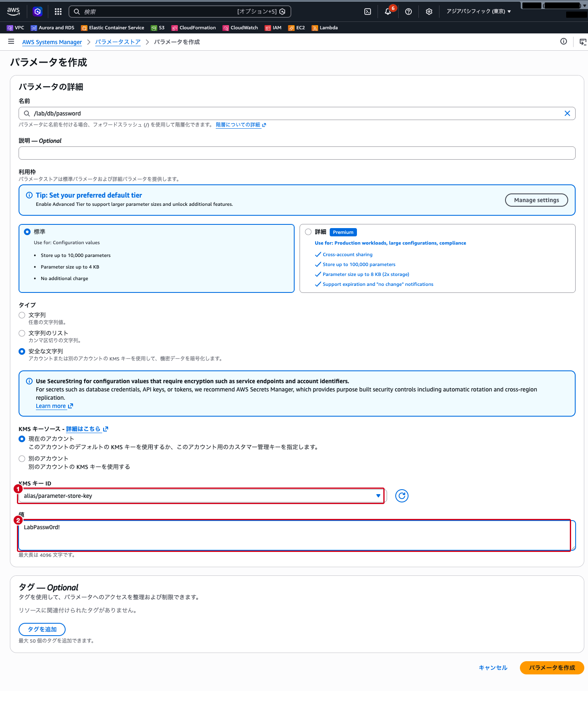Toggle the side navigation hamburger menu
Viewport: 588px width, 707px height.
[x=11, y=41]
